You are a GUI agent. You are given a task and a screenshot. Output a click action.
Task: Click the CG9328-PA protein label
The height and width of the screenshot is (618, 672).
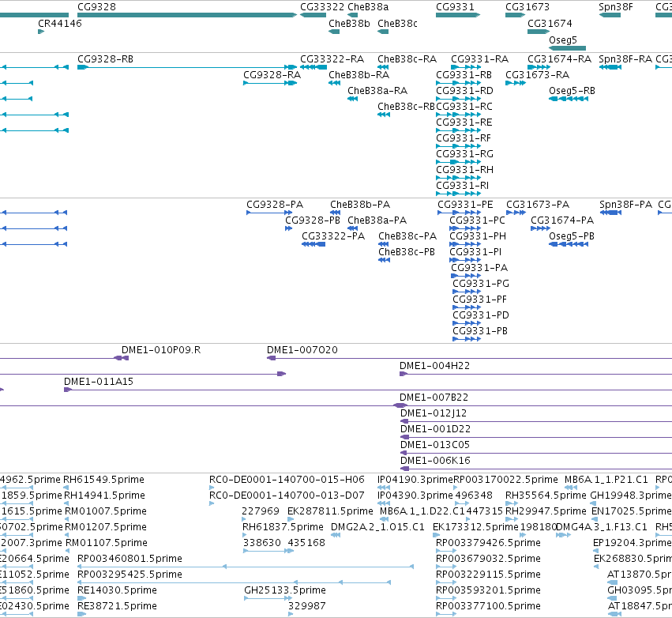pyautogui.click(x=275, y=205)
